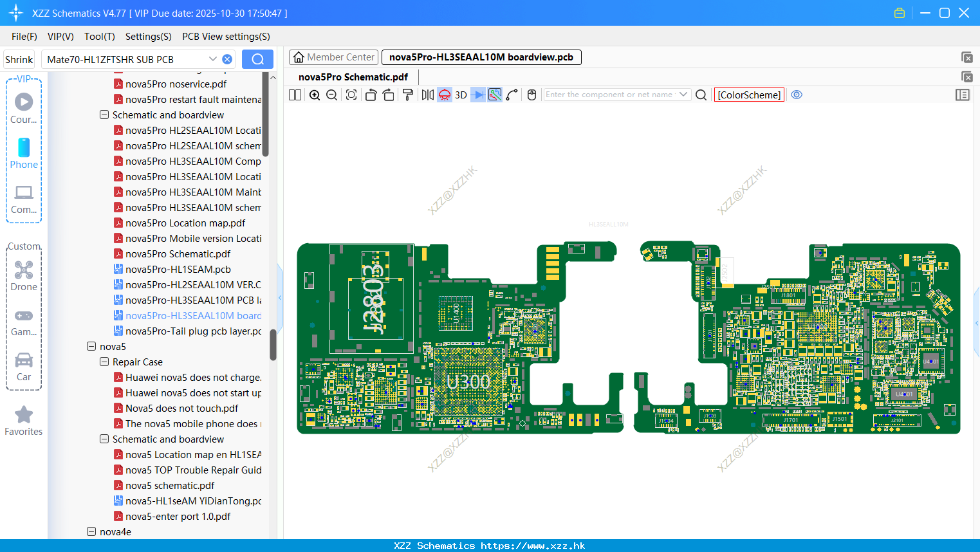Open the Member Center
This screenshot has width=980, height=552.
tap(334, 57)
